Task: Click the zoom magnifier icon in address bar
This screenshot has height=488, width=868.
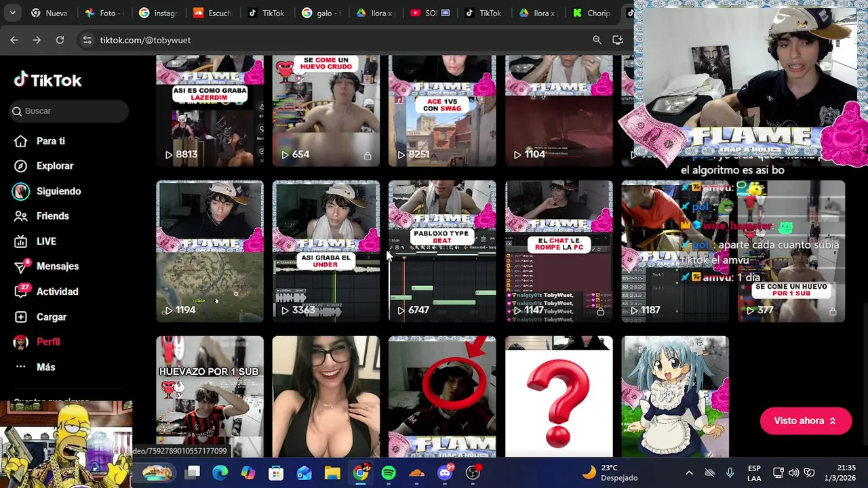Action: (x=597, y=40)
